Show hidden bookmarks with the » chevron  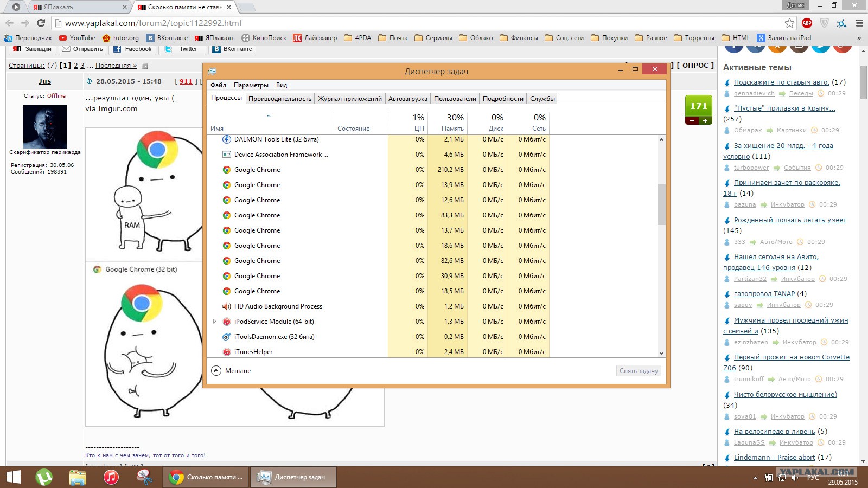[859, 38]
